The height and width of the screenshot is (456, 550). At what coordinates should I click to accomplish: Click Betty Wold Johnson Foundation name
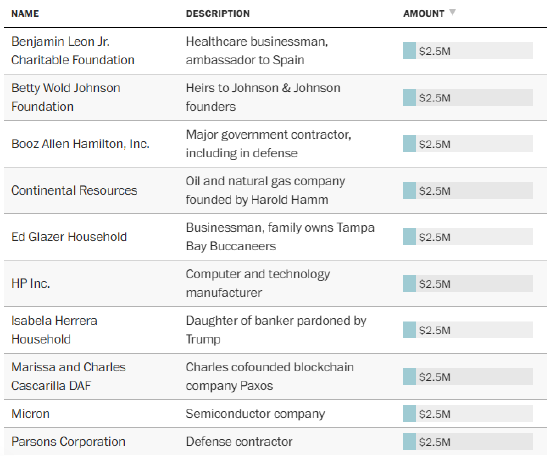coord(66,97)
